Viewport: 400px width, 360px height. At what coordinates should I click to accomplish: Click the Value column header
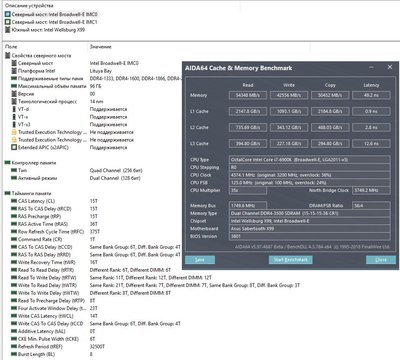(x=101, y=47)
